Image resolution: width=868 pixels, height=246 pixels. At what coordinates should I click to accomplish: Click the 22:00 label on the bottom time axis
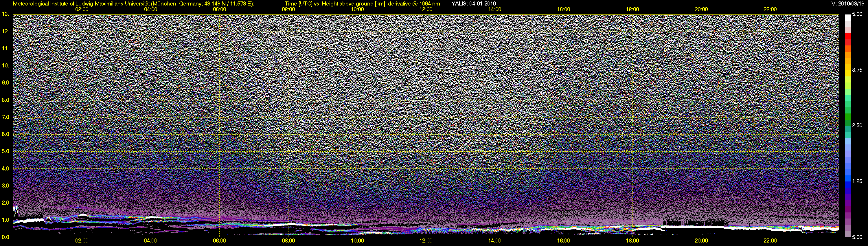(x=770, y=241)
